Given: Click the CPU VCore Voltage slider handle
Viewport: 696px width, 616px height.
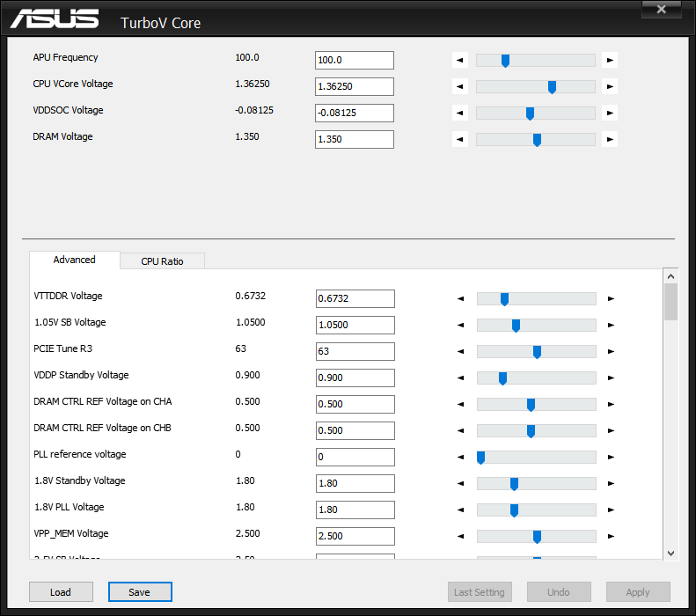Looking at the screenshot, I should tap(552, 87).
